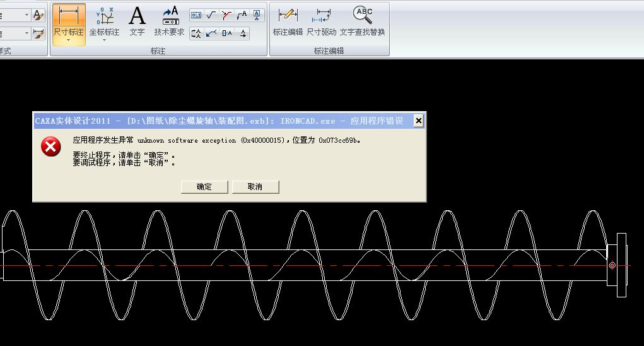Image resolution: width=644 pixels, height=346 pixels.
Task: Select the 尺寸驱动 dimension drive tool
Action: 322,20
